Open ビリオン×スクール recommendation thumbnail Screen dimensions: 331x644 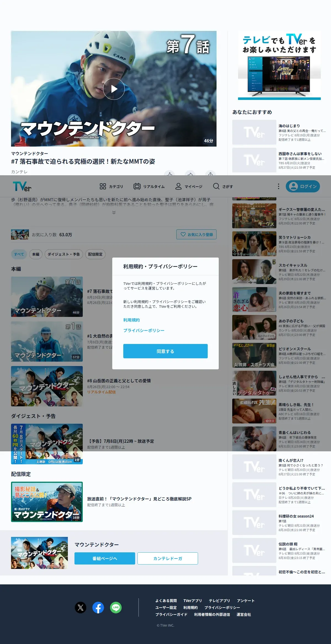pos(254,355)
